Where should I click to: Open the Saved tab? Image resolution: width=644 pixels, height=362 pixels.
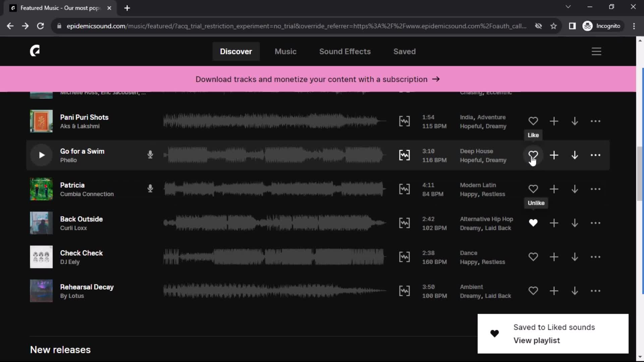tap(404, 51)
